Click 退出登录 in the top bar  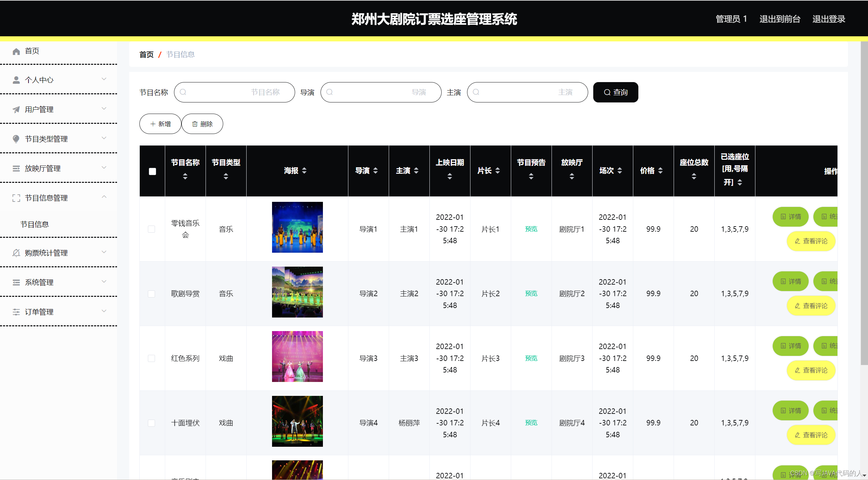coord(828,19)
